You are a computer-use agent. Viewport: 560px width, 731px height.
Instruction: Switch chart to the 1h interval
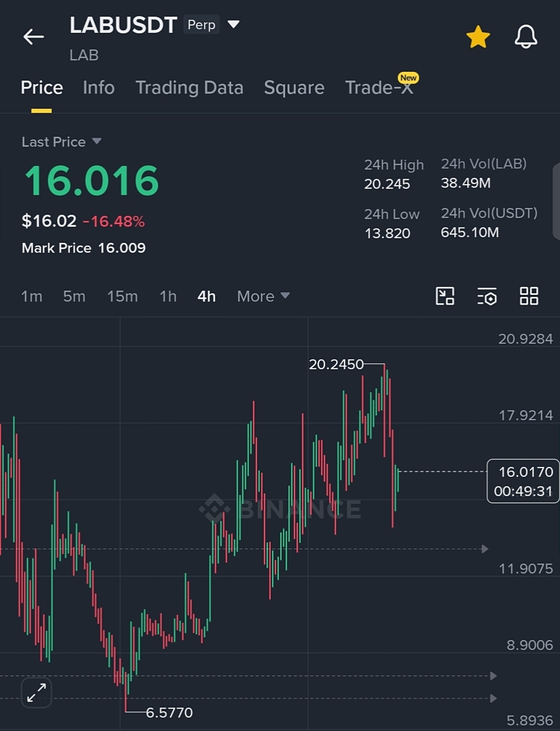pyautogui.click(x=168, y=296)
